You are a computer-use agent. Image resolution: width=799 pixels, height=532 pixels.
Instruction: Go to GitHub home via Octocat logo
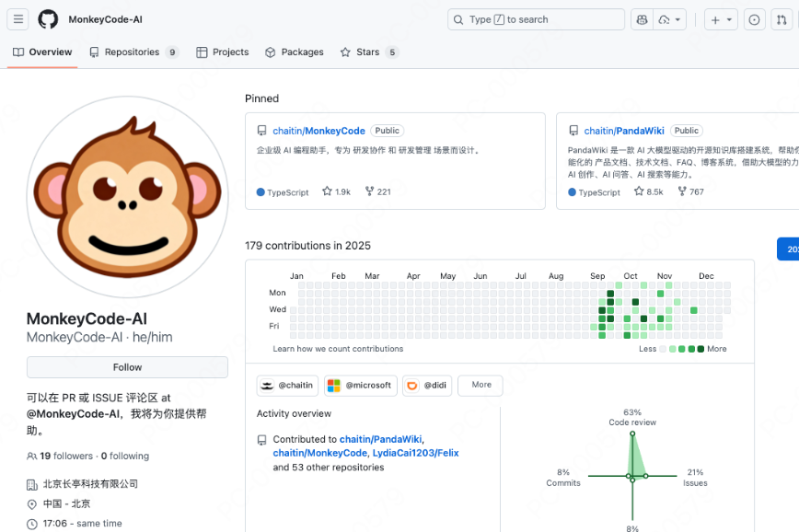[x=48, y=19]
